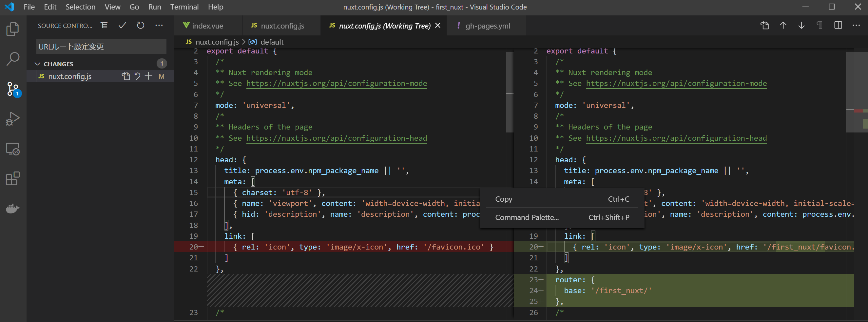Open file icon for nuxt.config.js change
The image size is (868, 322).
click(x=126, y=76)
